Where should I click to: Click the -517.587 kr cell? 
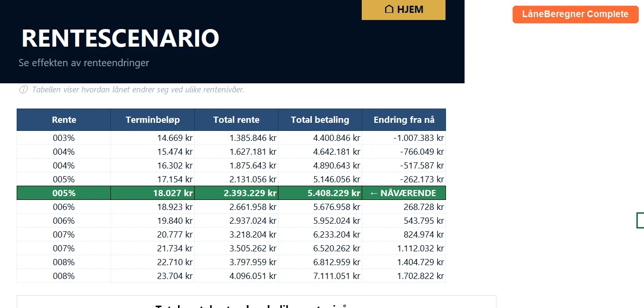pyautogui.click(x=404, y=166)
